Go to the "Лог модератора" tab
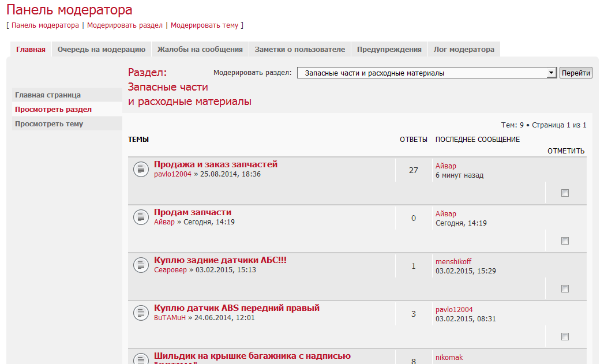604x364 pixels. [x=464, y=50]
